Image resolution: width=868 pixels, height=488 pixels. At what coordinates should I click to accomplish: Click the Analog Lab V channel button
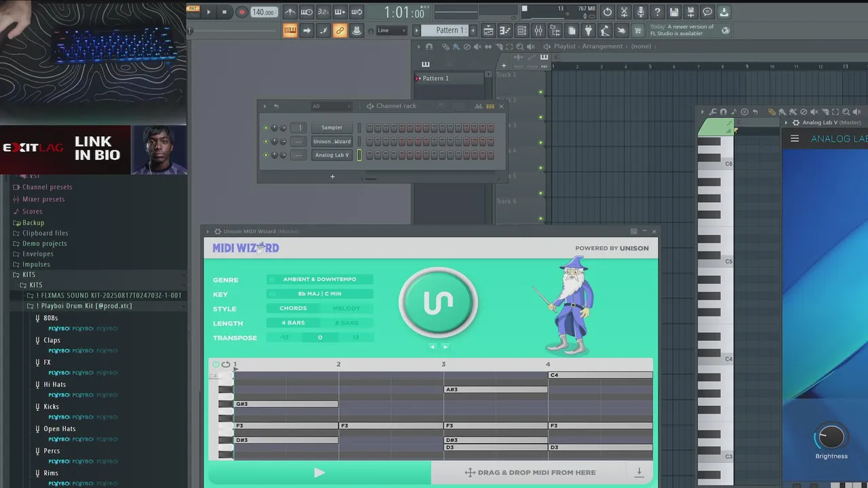click(332, 155)
